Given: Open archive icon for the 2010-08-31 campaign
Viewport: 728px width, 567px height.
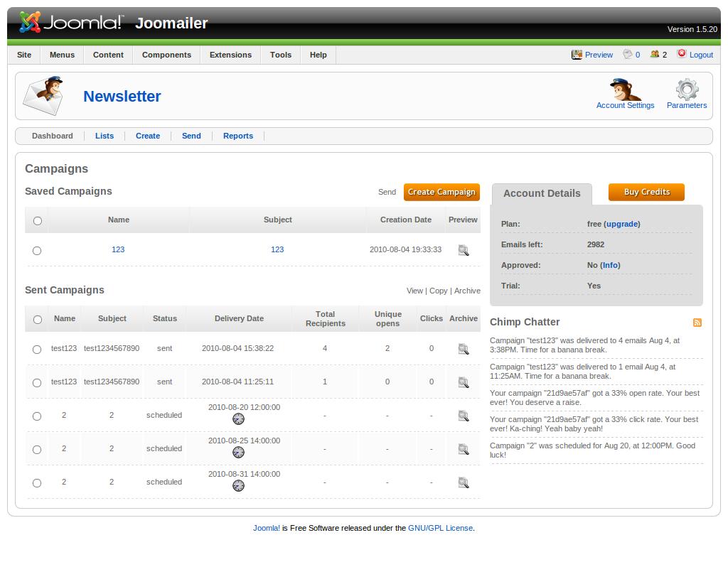Looking at the screenshot, I should [x=464, y=482].
